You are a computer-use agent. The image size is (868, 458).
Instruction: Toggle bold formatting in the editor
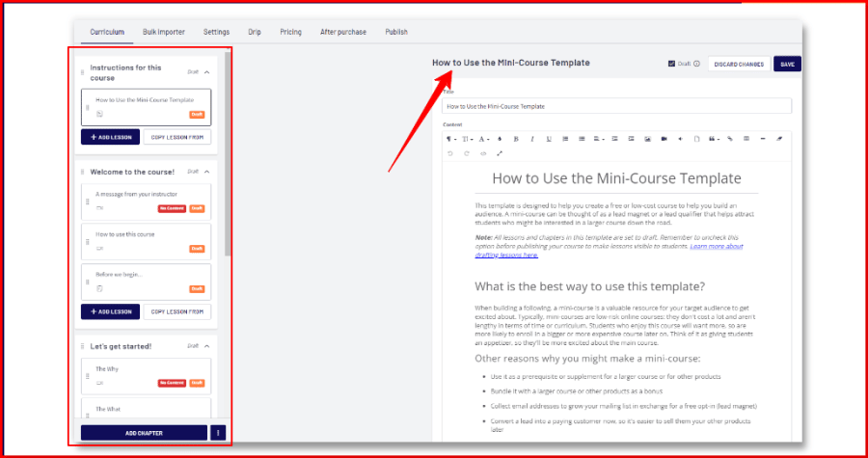(516, 139)
